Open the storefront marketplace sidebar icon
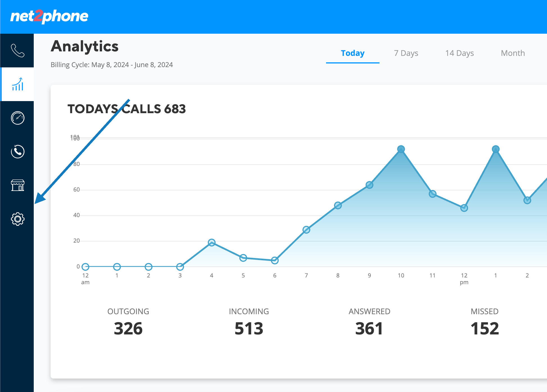This screenshot has width=547, height=392. 17,185
